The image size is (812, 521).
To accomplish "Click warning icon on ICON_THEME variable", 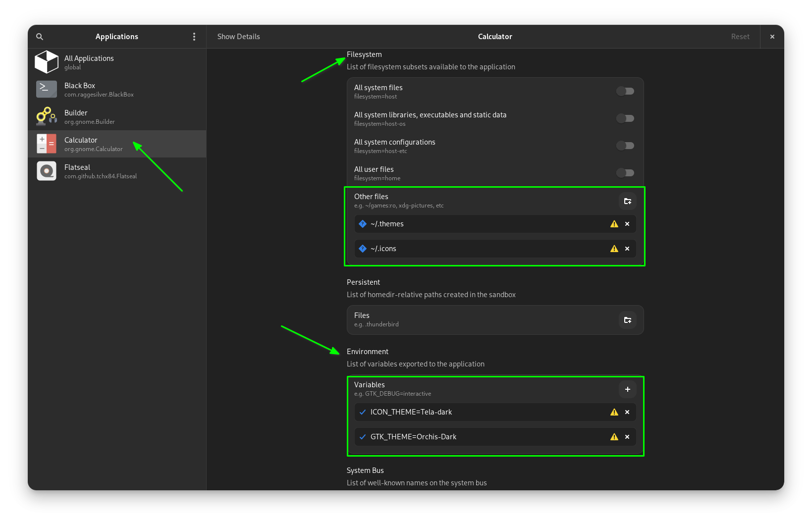I will pyautogui.click(x=614, y=412).
